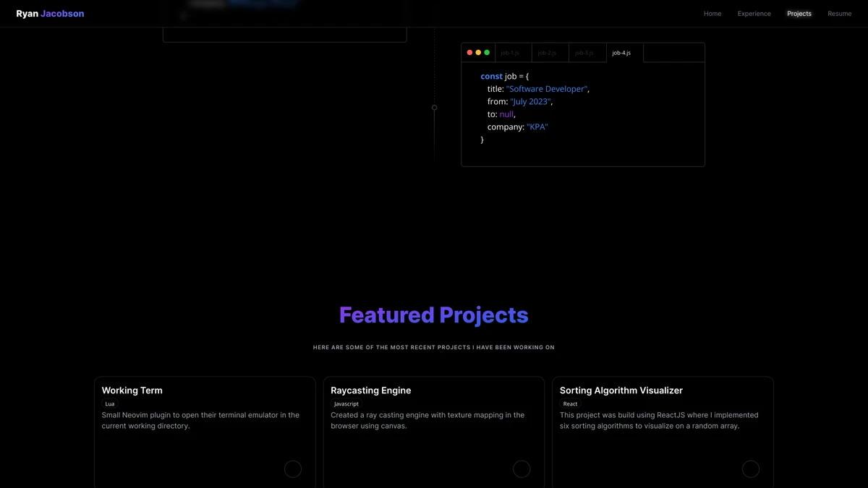Open the Experience nav link
Image resolution: width=868 pixels, height=488 pixels.
click(x=754, y=14)
